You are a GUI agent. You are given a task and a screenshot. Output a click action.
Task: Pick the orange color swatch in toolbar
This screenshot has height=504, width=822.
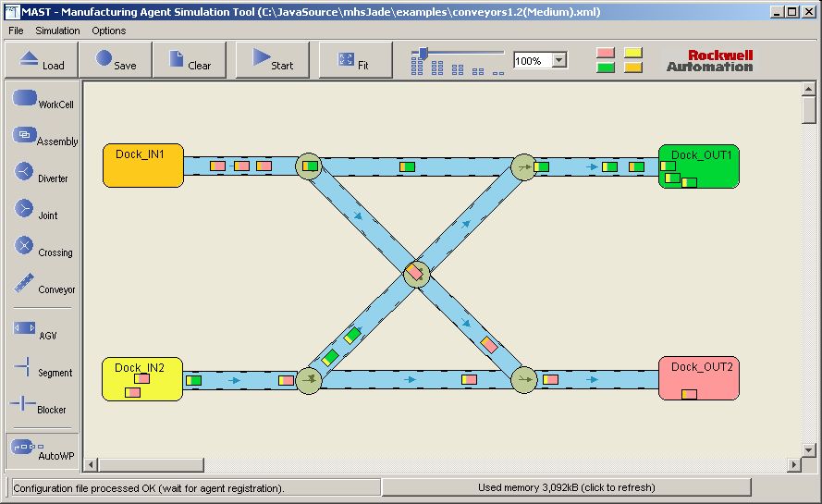tap(633, 68)
